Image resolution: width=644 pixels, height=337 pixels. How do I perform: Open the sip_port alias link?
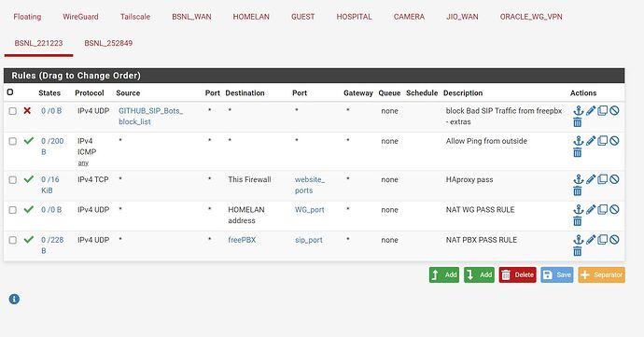[x=308, y=240]
